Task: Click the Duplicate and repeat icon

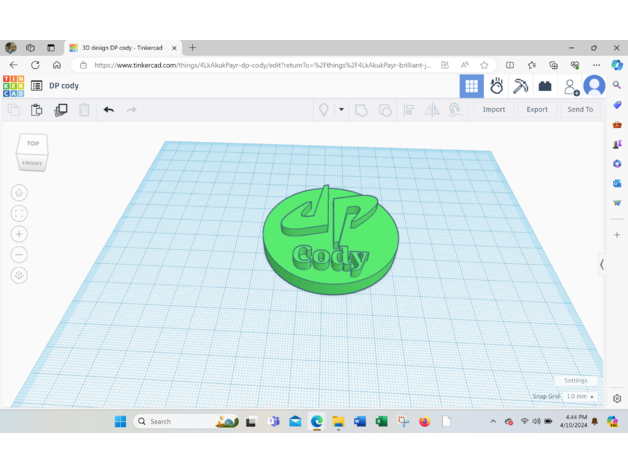Action: [61, 110]
